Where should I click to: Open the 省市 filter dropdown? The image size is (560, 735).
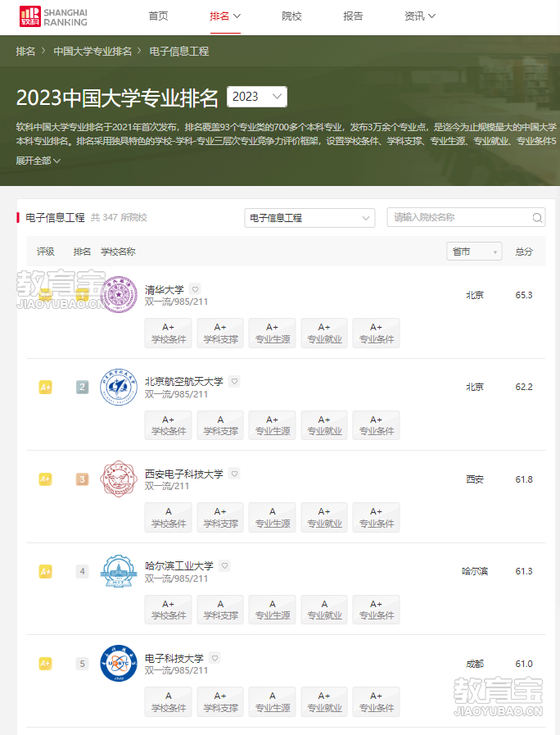[x=474, y=252]
